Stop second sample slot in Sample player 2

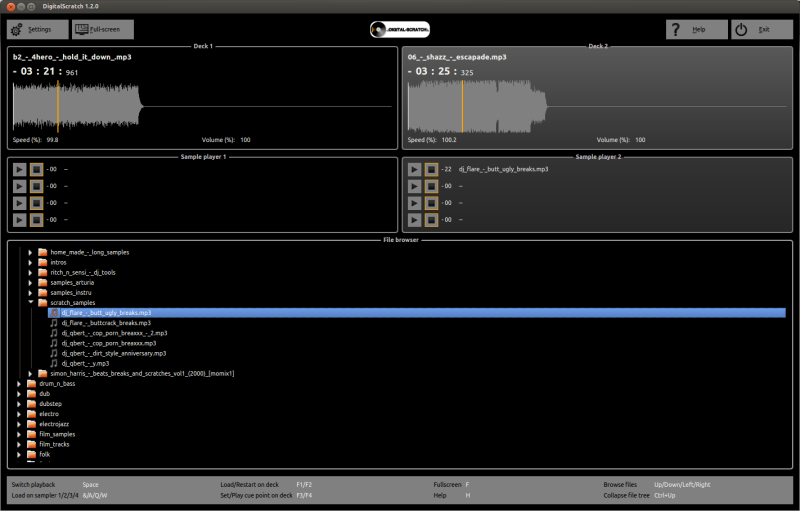[431, 186]
